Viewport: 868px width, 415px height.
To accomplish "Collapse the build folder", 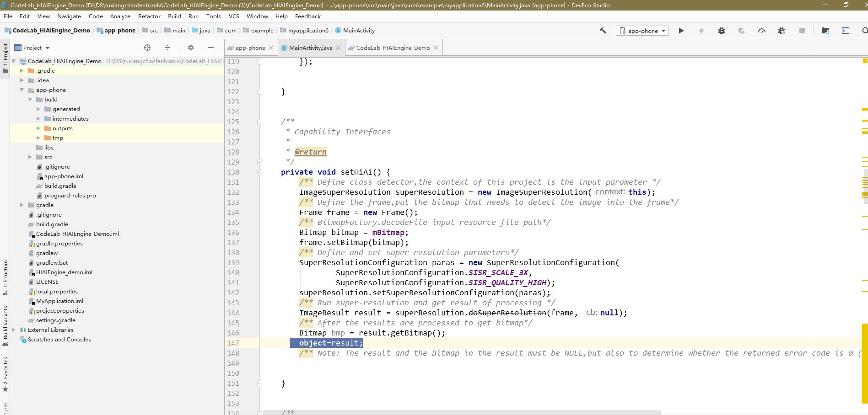I will pyautogui.click(x=30, y=99).
